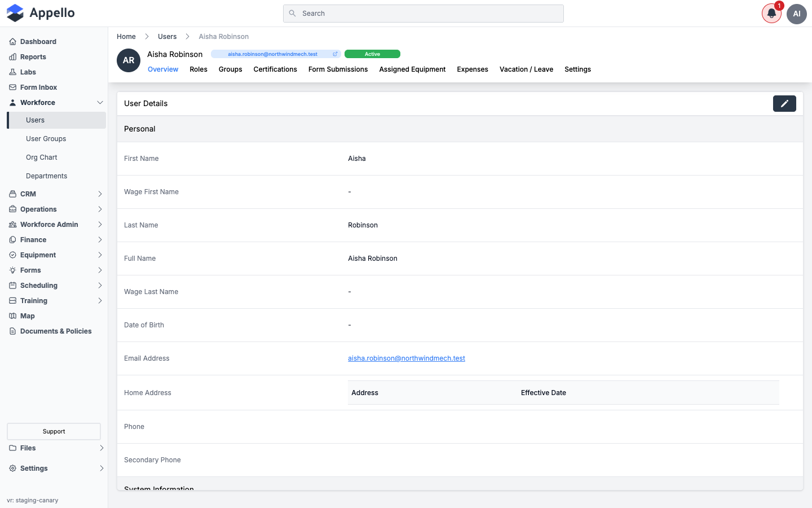Image resolution: width=812 pixels, height=508 pixels.
Task: Click the Files folder icon in sidebar
Action: click(x=12, y=448)
